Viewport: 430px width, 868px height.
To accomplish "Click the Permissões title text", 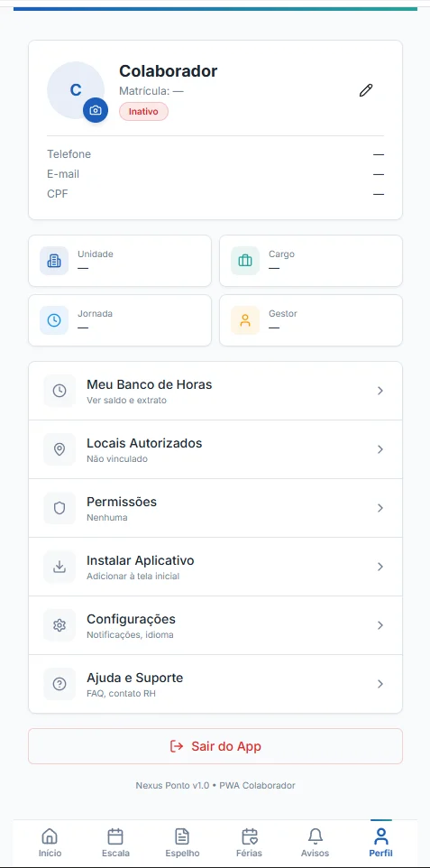I will coord(122,502).
